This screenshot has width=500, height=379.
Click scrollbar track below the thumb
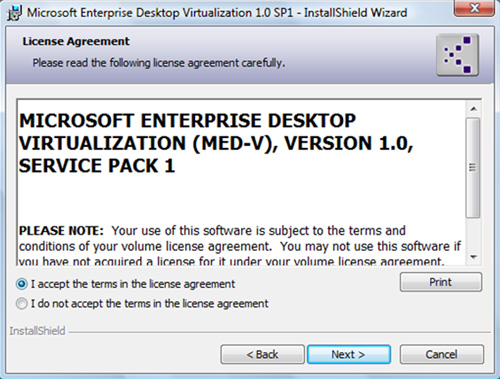pyautogui.click(x=473, y=234)
